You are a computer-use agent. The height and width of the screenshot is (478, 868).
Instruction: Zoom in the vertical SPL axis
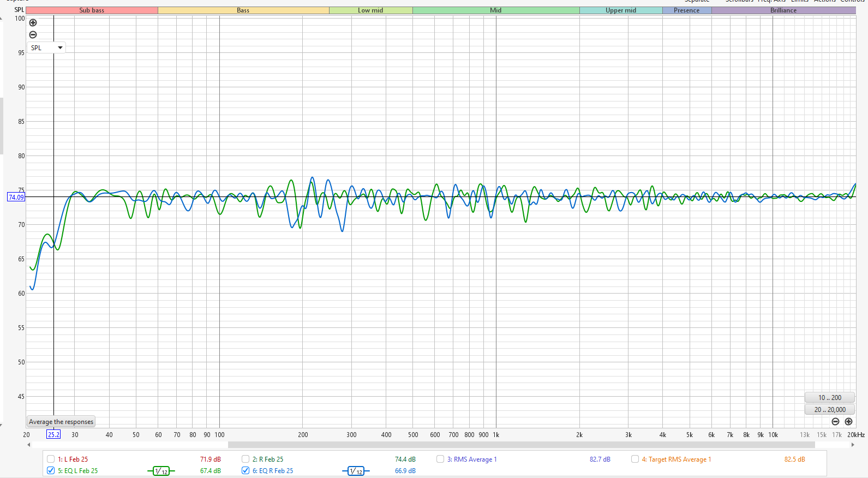click(x=33, y=23)
